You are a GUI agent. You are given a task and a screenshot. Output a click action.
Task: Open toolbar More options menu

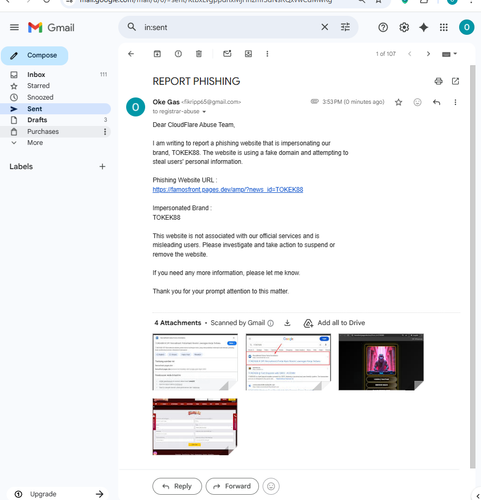click(267, 54)
